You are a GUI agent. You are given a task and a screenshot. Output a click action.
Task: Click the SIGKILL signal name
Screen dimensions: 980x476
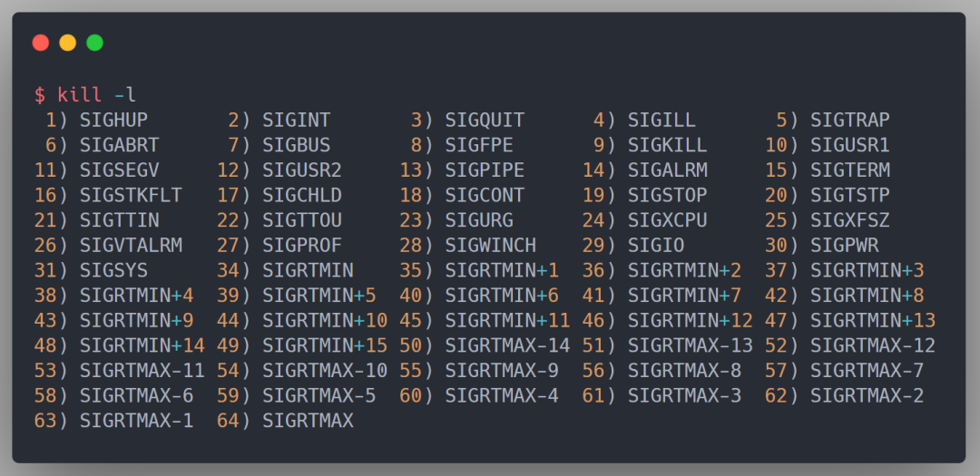pyautogui.click(x=667, y=145)
